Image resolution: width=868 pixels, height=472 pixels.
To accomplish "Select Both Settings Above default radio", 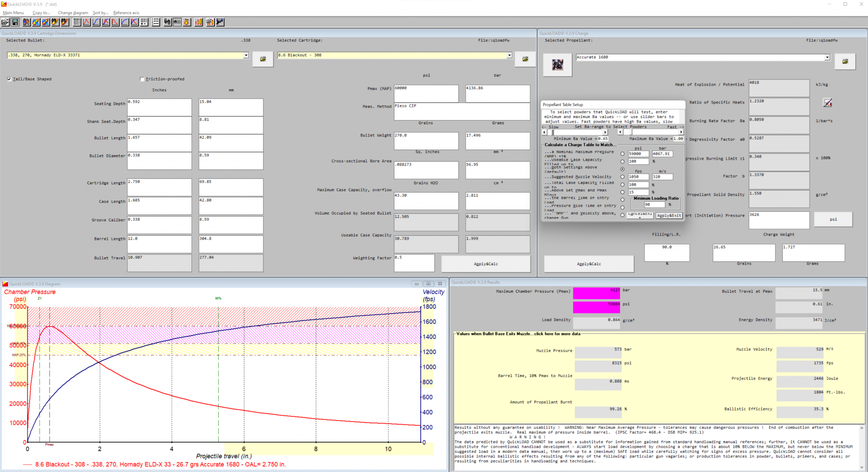I will [x=622, y=169].
